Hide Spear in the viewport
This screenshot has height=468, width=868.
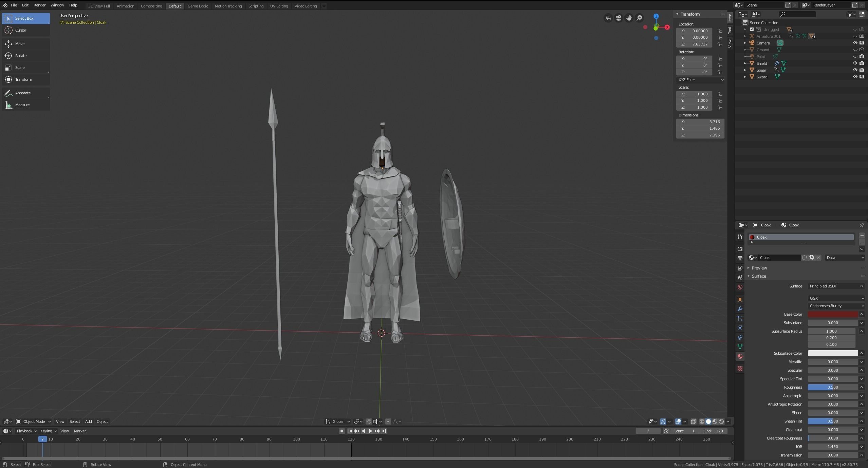855,70
